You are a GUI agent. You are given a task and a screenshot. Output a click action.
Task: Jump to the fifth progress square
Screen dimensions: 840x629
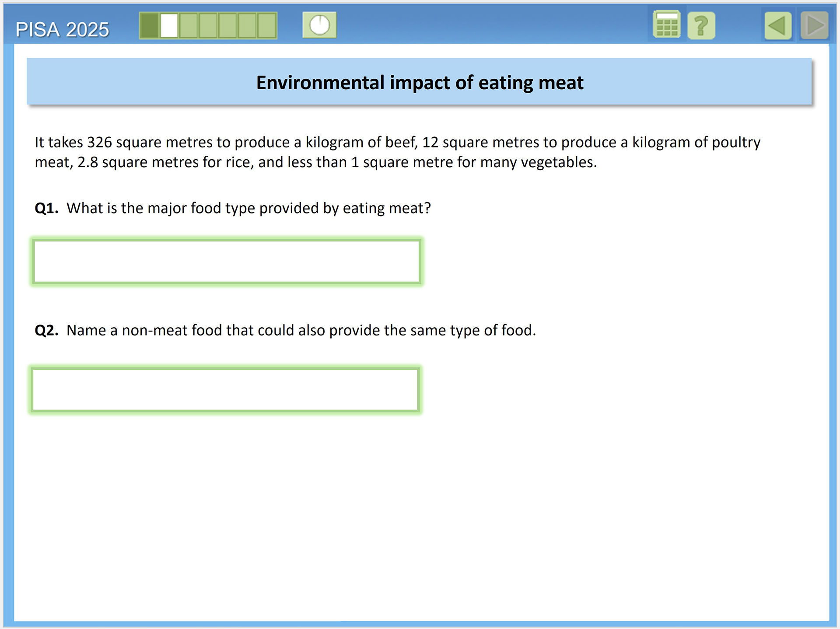[228, 25]
